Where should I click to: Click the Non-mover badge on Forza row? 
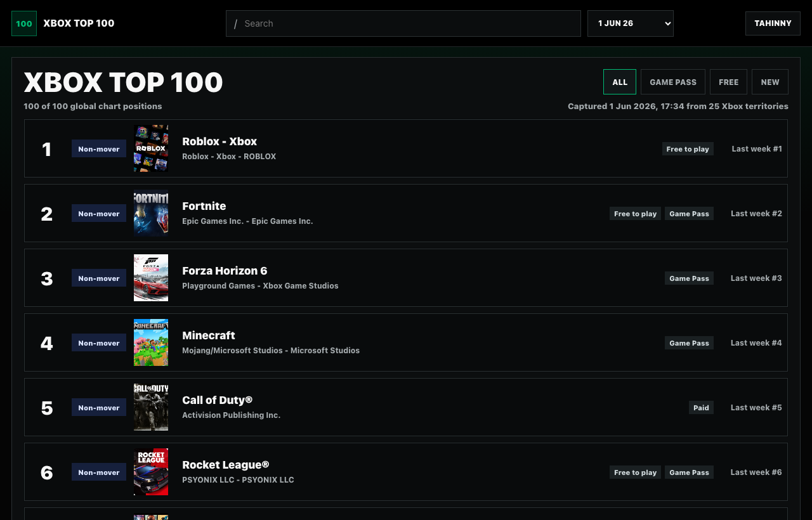click(x=99, y=278)
